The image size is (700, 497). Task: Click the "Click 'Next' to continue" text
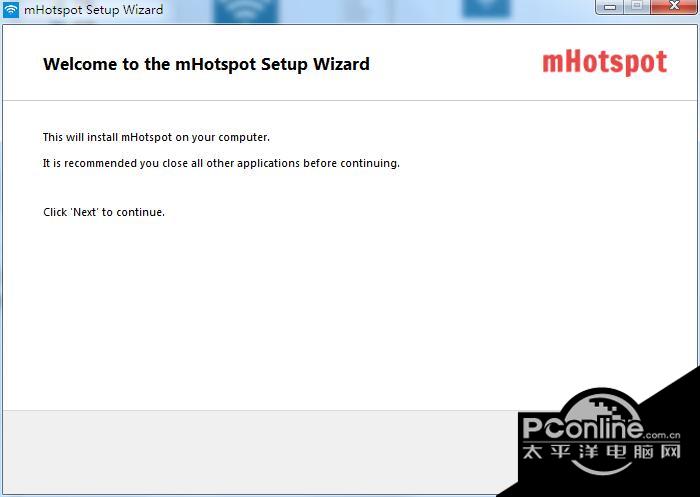(104, 212)
